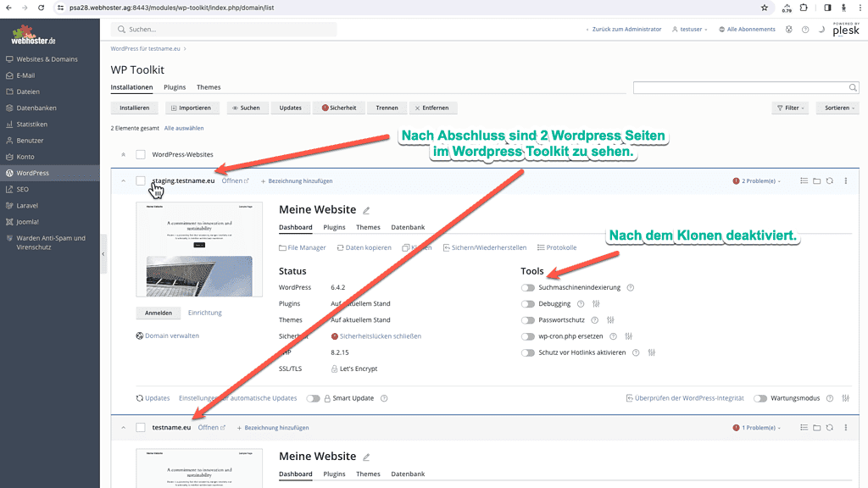The width and height of the screenshot is (868, 488).
Task: Open the Themes tab of Meine Website
Action: click(368, 227)
